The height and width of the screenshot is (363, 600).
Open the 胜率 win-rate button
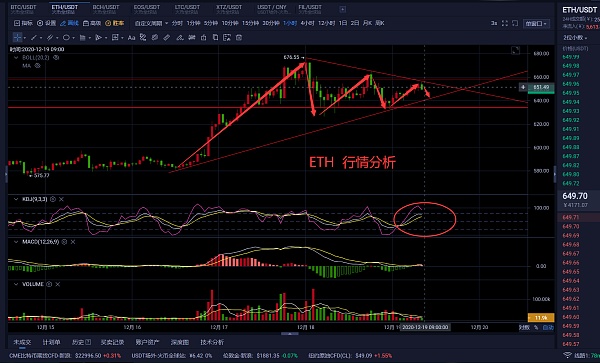[114, 23]
